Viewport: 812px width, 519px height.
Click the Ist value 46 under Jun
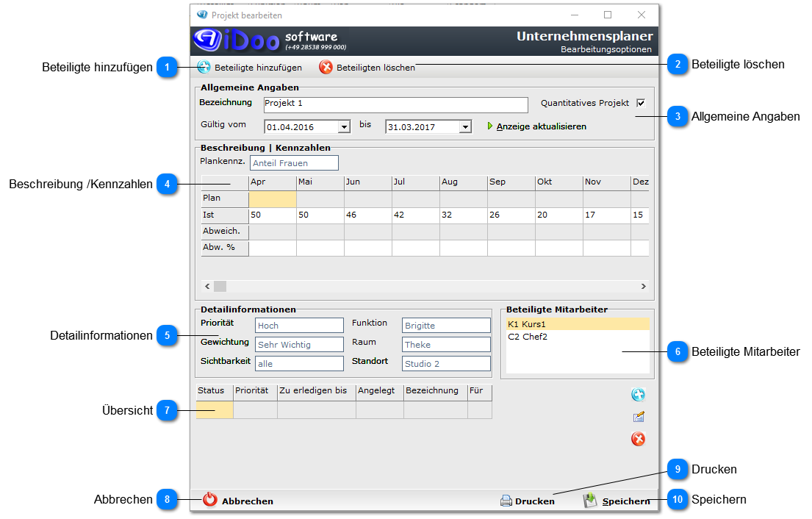[367, 215]
